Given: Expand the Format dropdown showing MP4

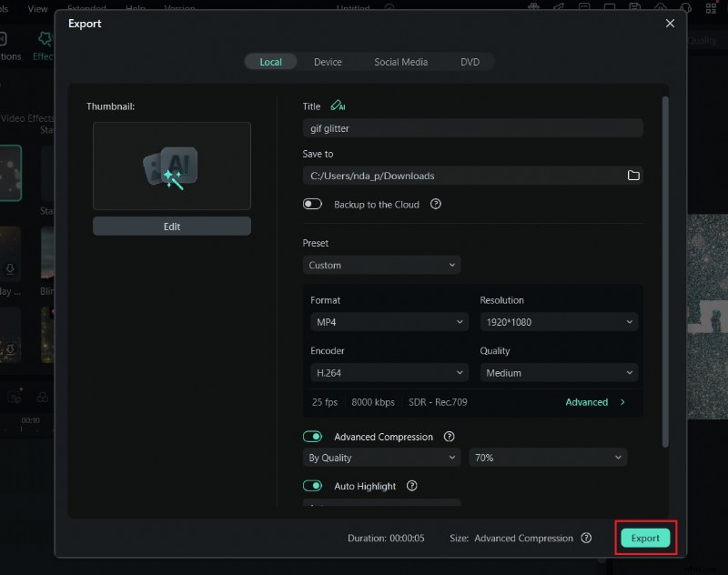Looking at the screenshot, I should click(389, 322).
